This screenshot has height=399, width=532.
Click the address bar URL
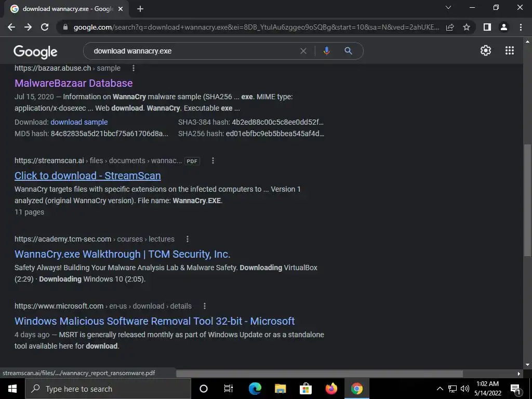[x=256, y=27]
